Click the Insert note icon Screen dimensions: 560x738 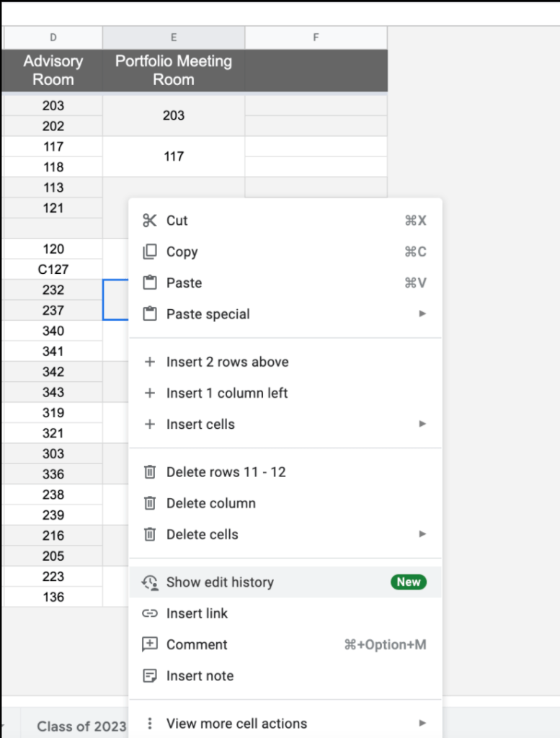click(150, 676)
